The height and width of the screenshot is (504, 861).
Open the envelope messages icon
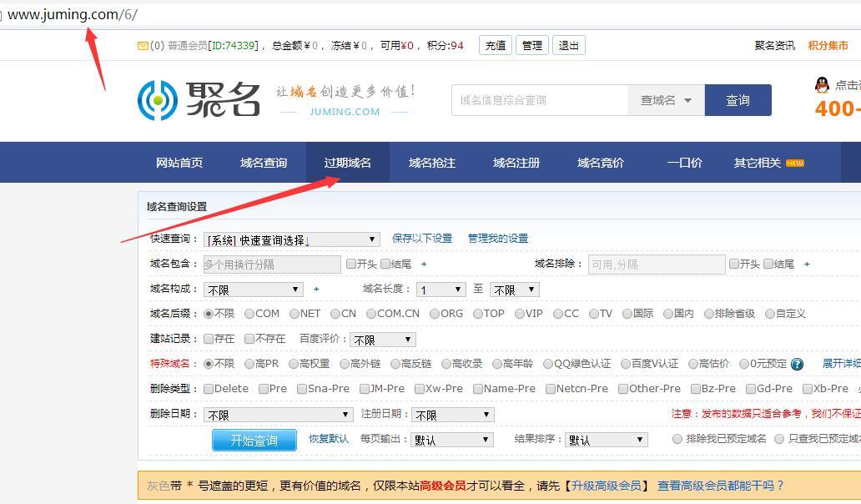(x=143, y=46)
